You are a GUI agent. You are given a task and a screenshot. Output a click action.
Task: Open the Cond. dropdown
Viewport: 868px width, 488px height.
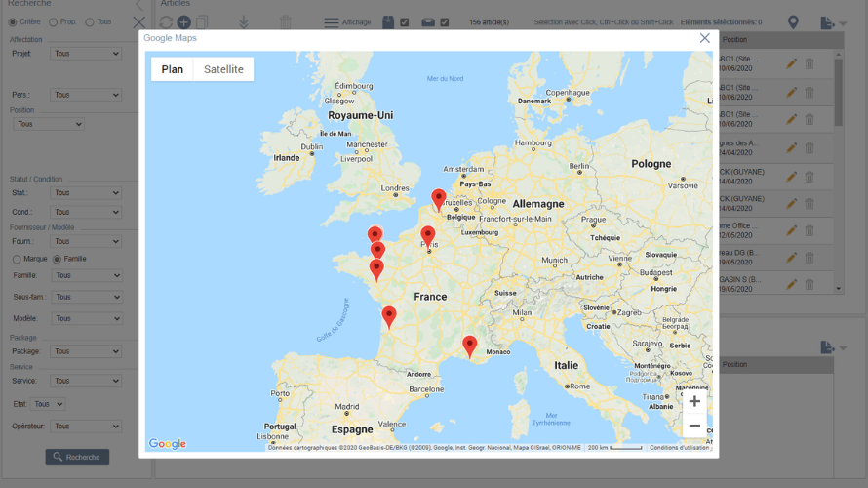coord(86,212)
